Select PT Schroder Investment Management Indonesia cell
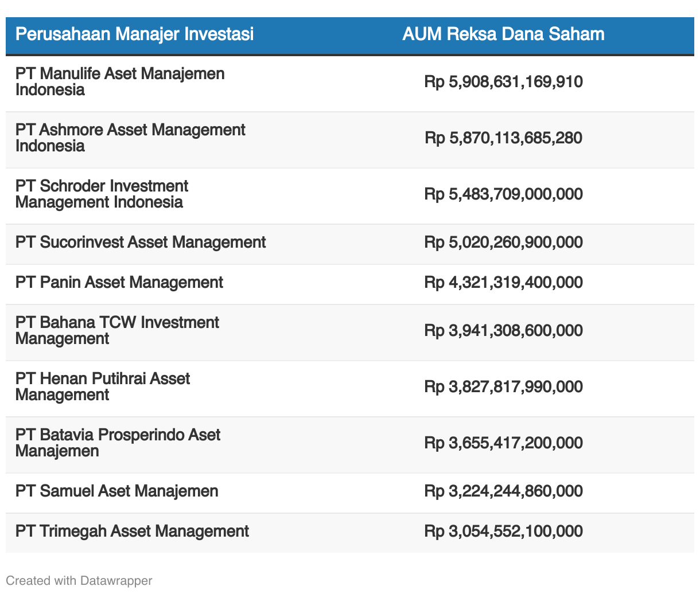 pos(102,194)
